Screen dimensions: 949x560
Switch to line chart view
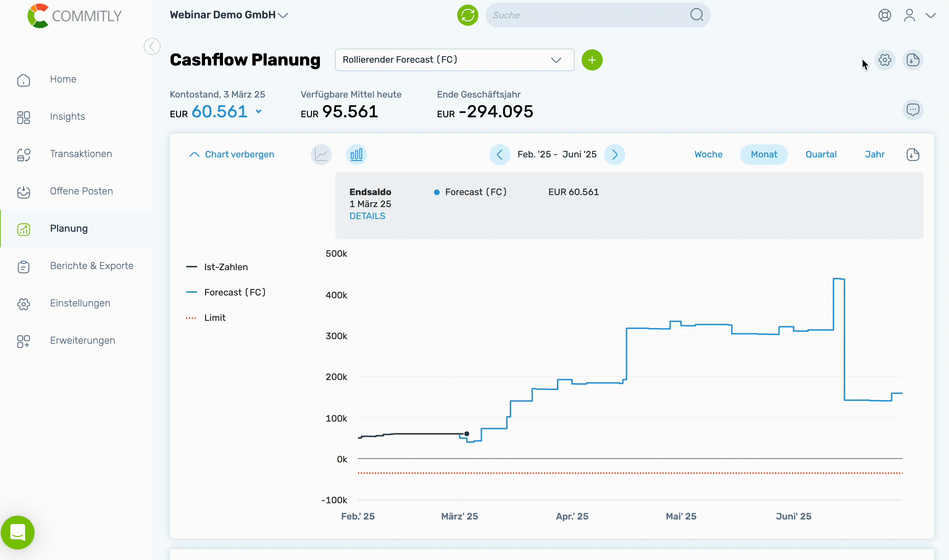pos(321,154)
